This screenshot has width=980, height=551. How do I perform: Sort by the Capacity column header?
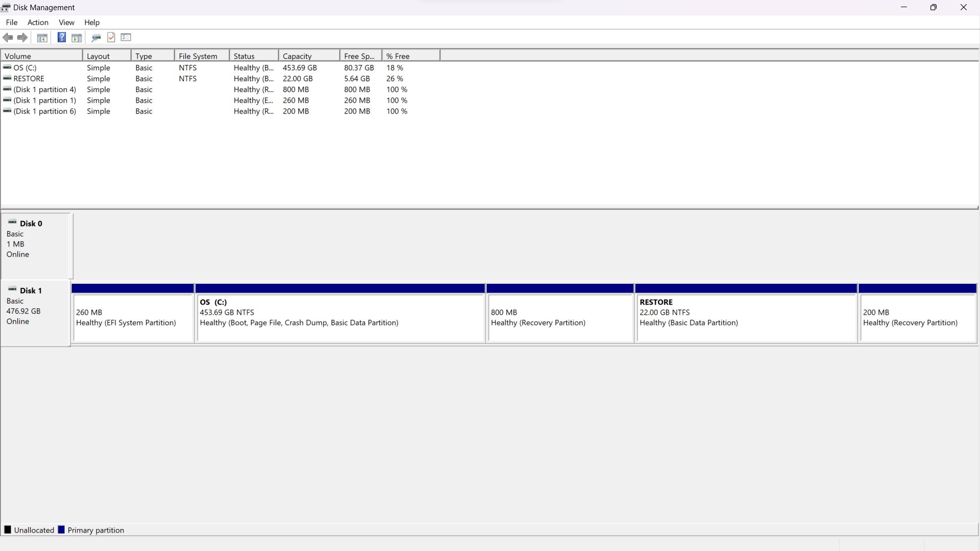tap(309, 56)
